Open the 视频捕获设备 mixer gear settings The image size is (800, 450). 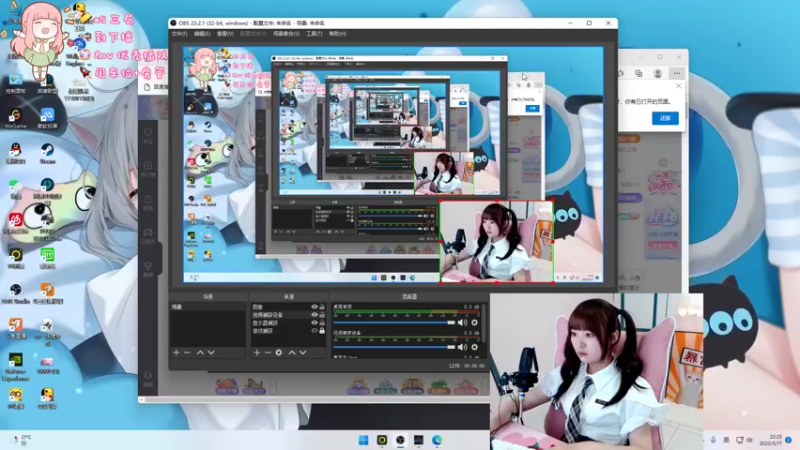474,347
